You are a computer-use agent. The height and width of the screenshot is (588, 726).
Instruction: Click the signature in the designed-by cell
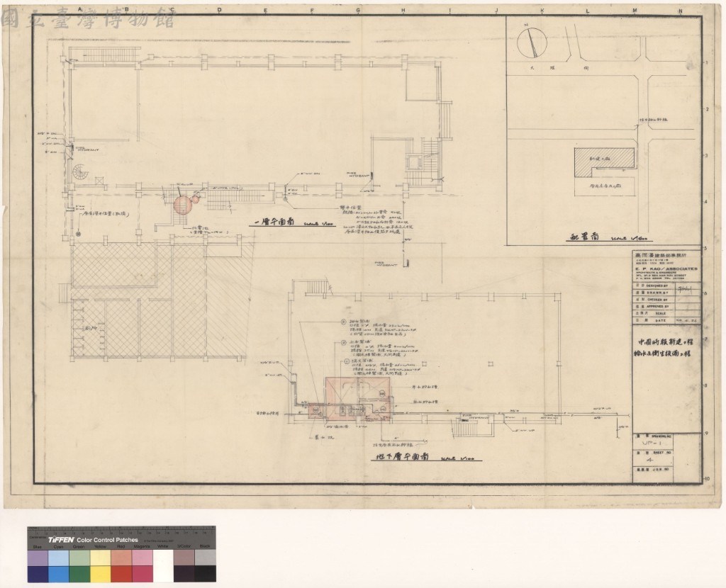pyautogui.click(x=686, y=290)
